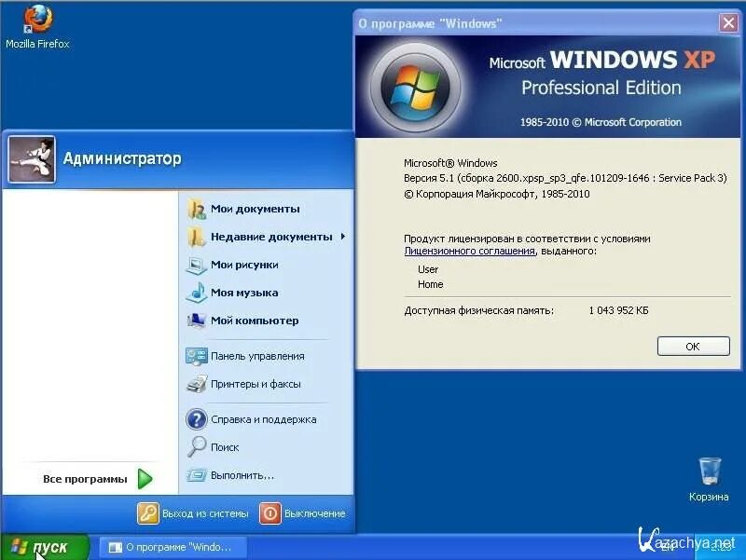Click the Выключение red power icon
Screen dimensions: 746x560
(270, 513)
